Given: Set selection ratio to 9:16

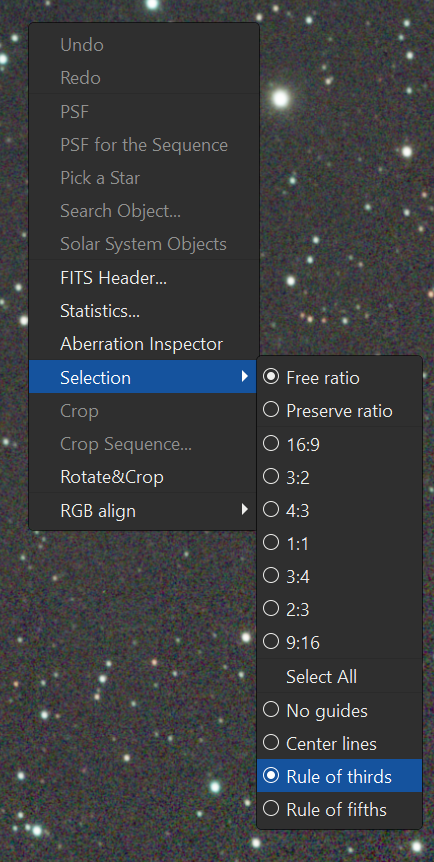Looking at the screenshot, I should (339, 642).
